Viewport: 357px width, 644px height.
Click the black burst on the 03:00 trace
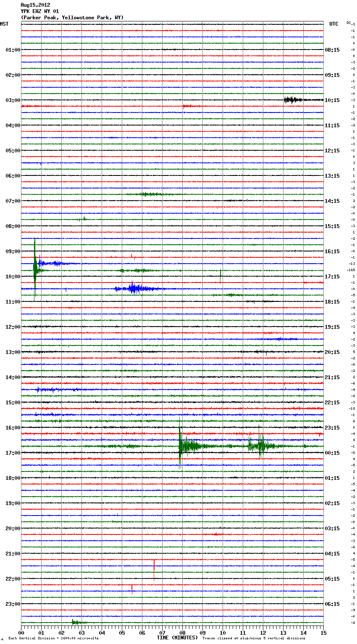pos(293,100)
